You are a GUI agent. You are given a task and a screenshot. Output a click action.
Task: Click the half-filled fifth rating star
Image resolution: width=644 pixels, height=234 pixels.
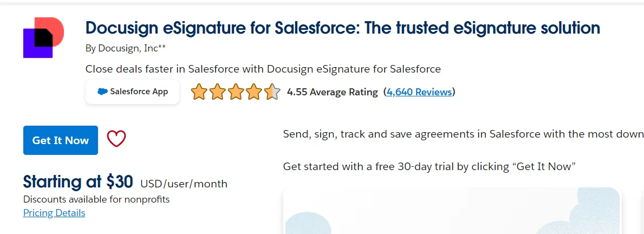(272, 92)
